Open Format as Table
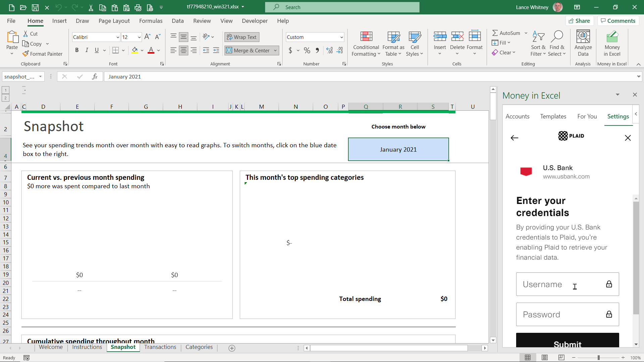644x362 pixels. point(393,44)
